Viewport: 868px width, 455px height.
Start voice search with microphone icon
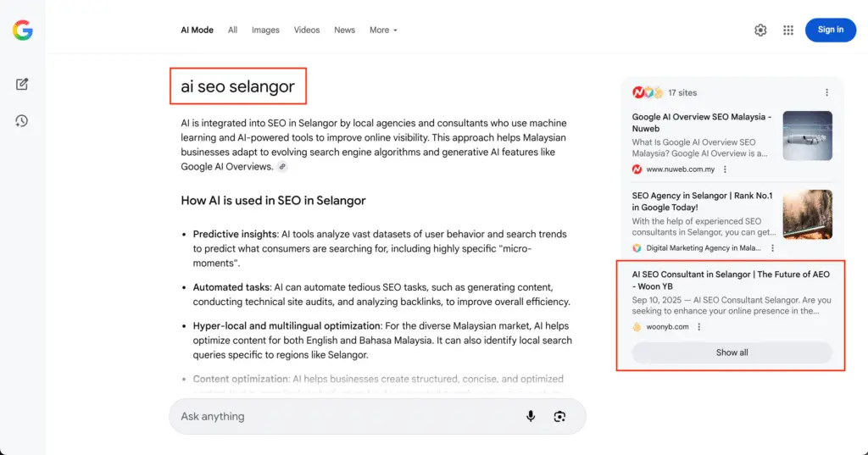coord(531,416)
